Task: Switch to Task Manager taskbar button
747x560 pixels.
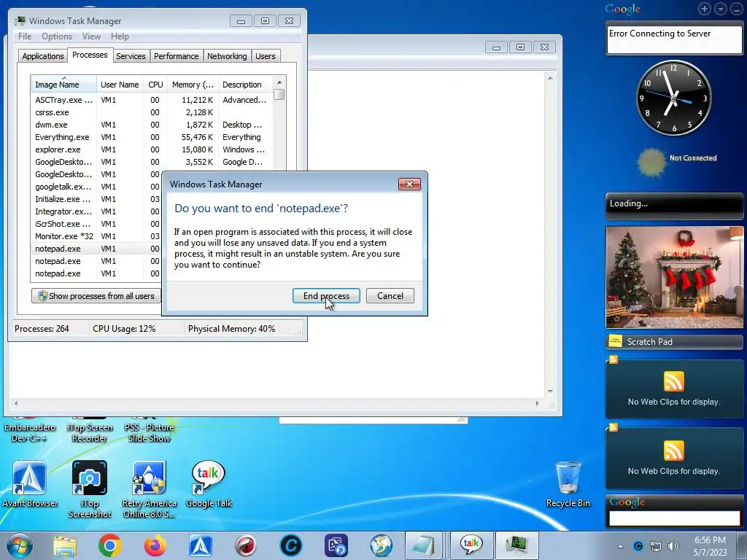Action: pyautogui.click(x=517, y=545)
